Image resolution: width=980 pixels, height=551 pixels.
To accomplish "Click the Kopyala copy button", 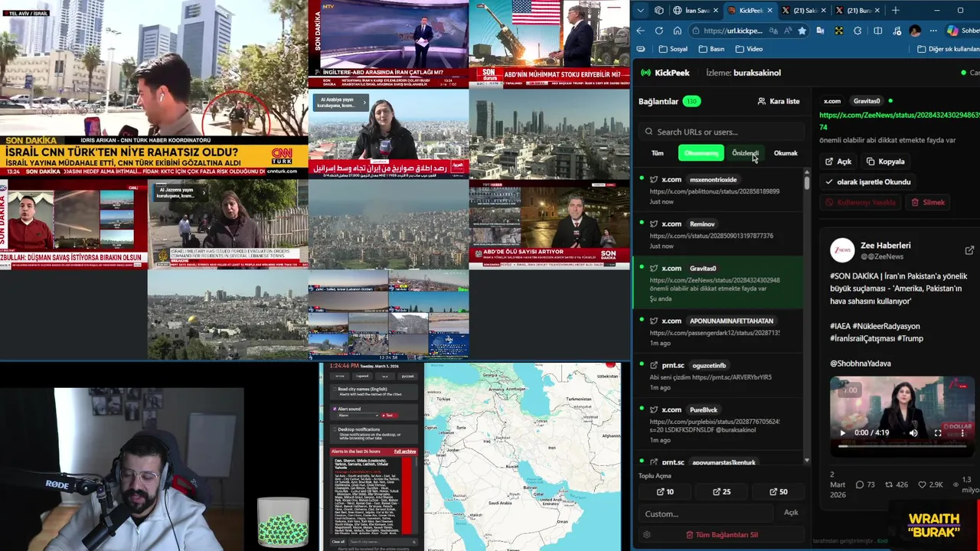I will click(x=886, y=161).
